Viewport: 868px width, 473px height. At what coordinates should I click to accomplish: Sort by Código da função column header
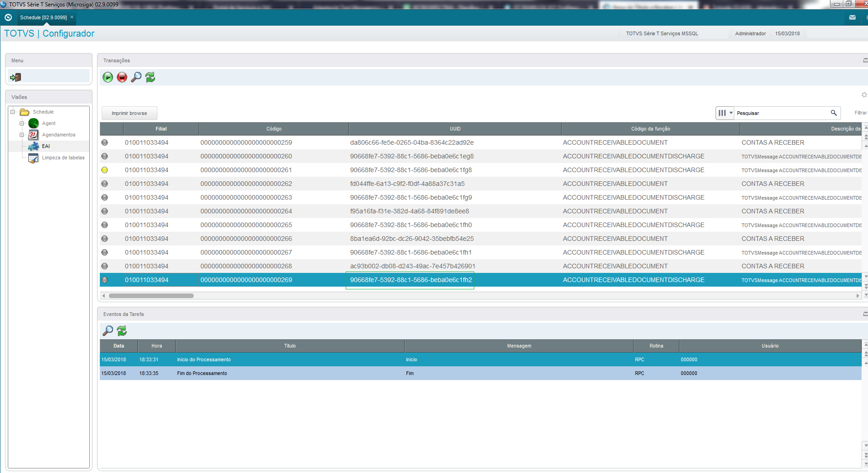(651, 129)
